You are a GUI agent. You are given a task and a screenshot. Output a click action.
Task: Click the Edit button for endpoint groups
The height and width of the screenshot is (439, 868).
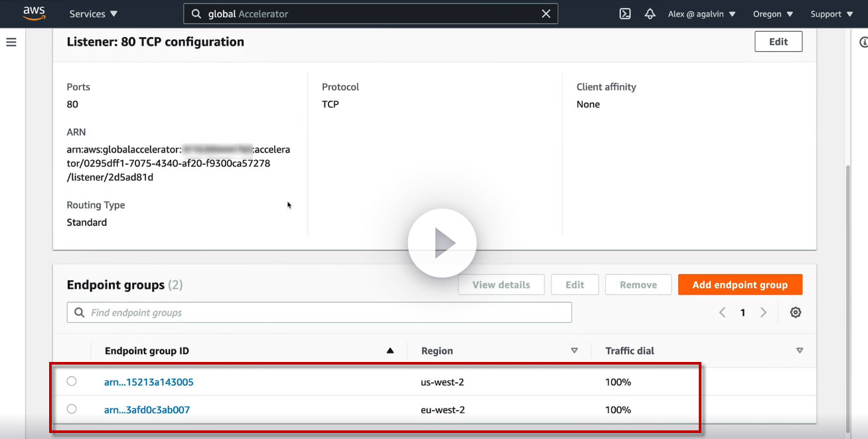tap(575, 285)
